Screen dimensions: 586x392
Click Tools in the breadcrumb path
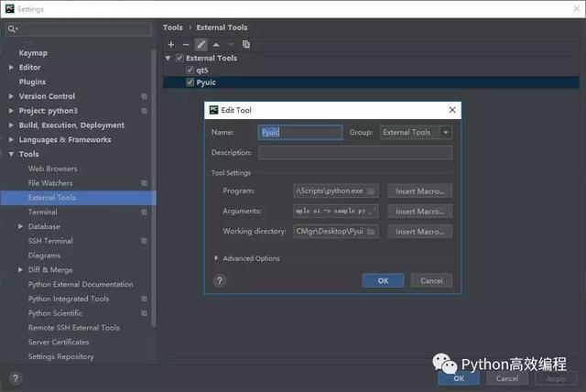(x=173, y=27)
